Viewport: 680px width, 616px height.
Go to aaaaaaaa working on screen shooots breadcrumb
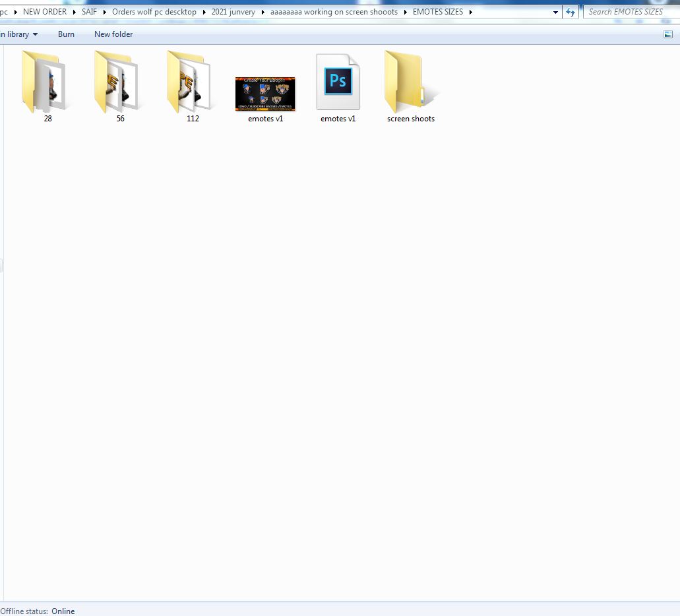pos(334,12)
